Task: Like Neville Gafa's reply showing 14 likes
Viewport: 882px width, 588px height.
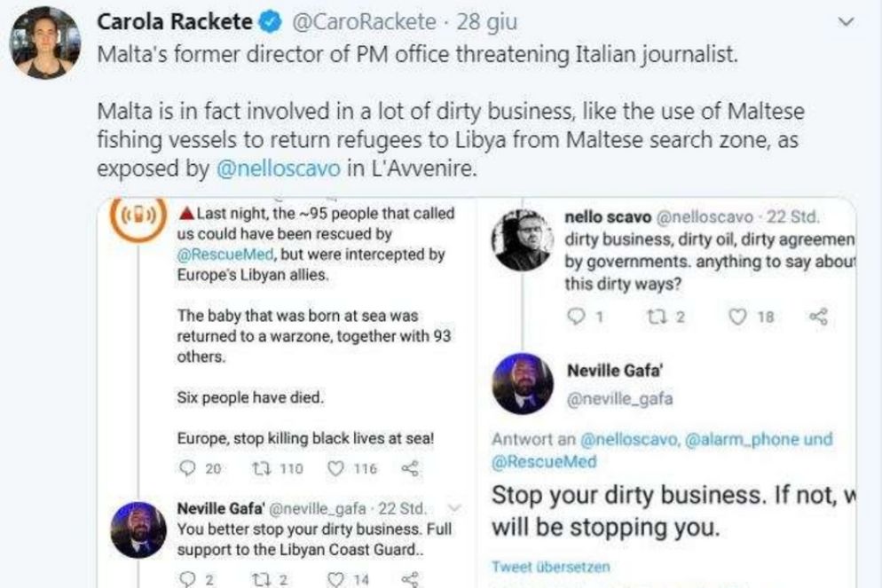Action: click(339, 577)
